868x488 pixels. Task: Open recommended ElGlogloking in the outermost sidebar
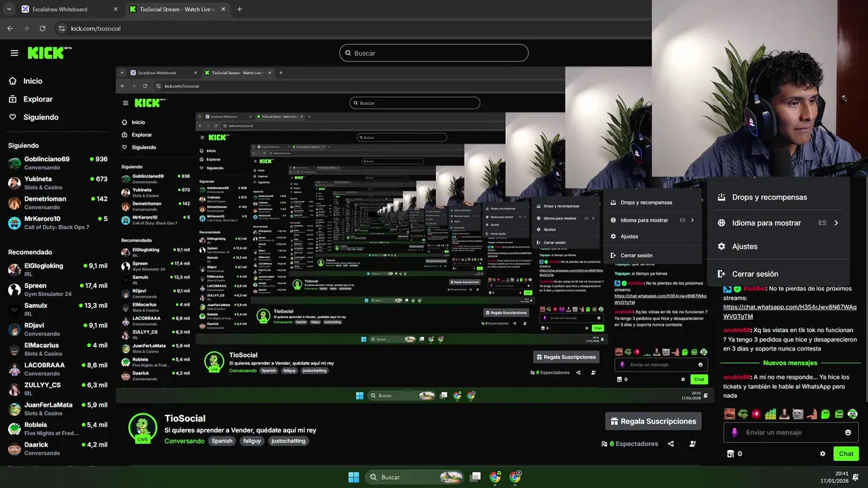click(58, 269)
